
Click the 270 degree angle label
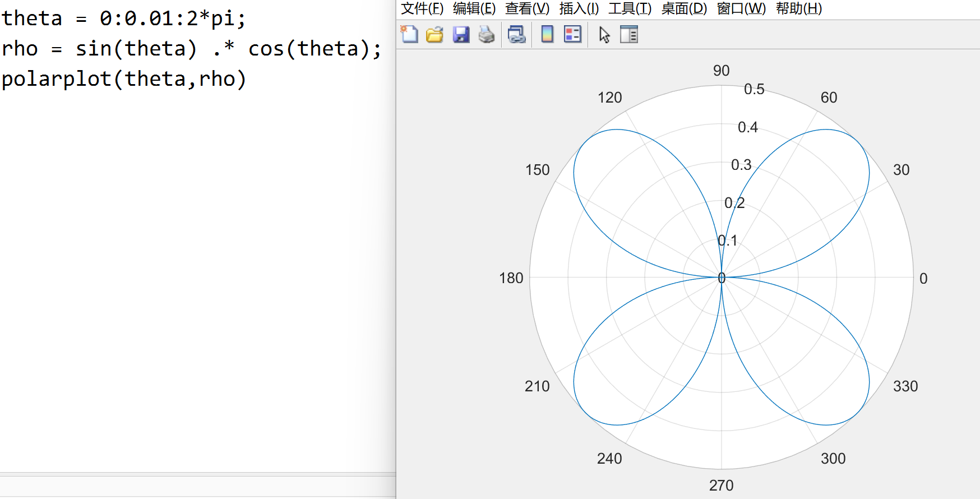721,486
